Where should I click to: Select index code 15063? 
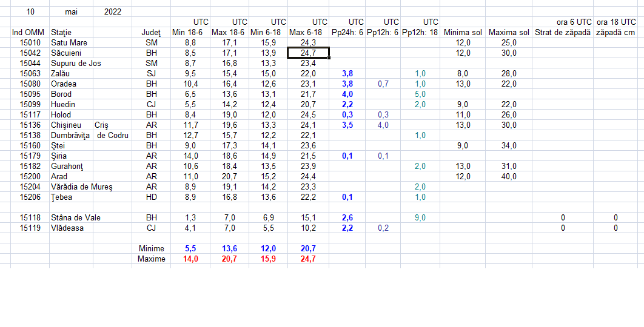[x=30, y=73]
